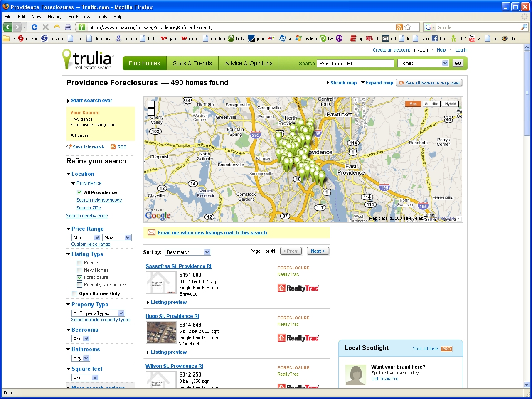
Task: Open the Homes search type dropdown
Action: (x=423, y=63)
